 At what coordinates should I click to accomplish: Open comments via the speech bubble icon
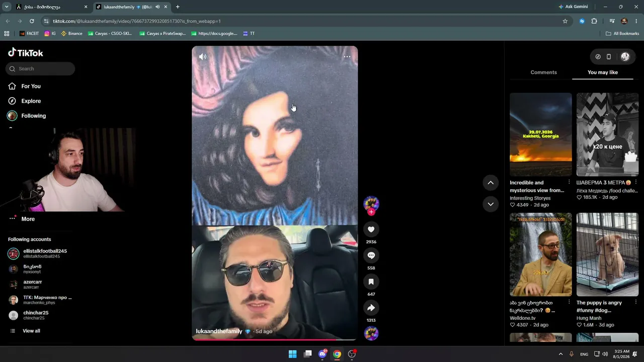(371, 255)
